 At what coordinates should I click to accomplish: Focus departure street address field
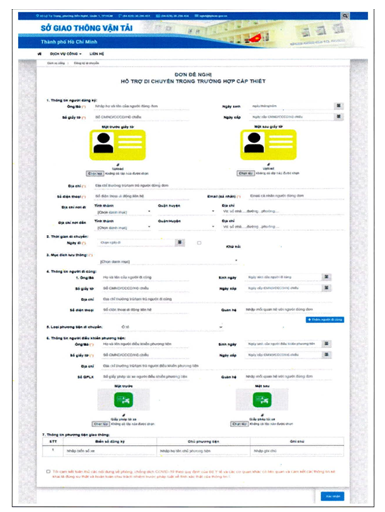click(x=283, y=211)
